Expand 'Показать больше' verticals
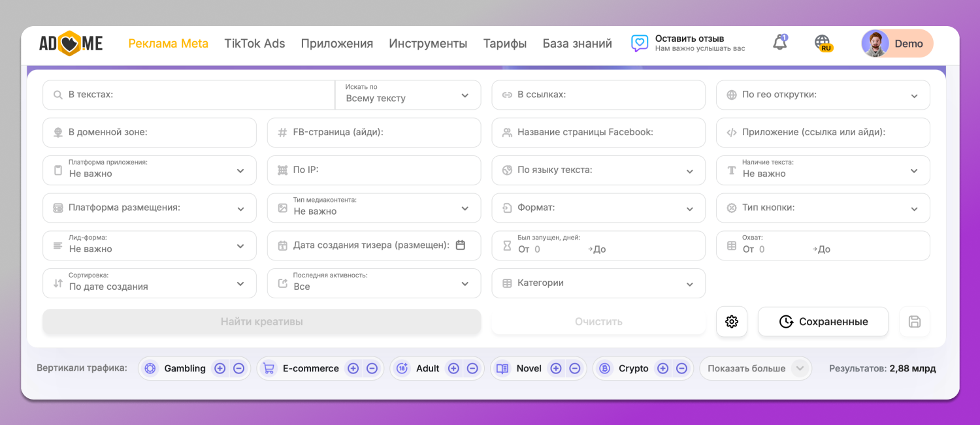 coord(755,368)
